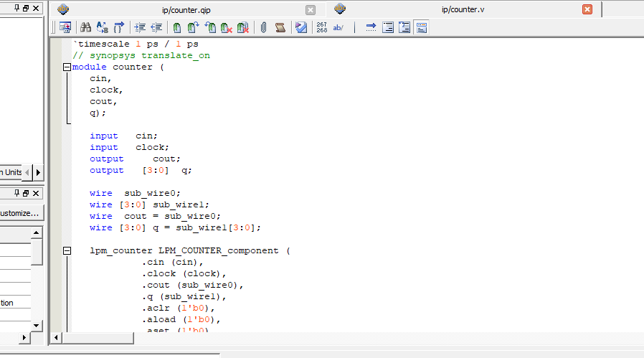Viewport: 644px width, 358px height.
Task: Click the Customize button
Action: click(21, 213)
